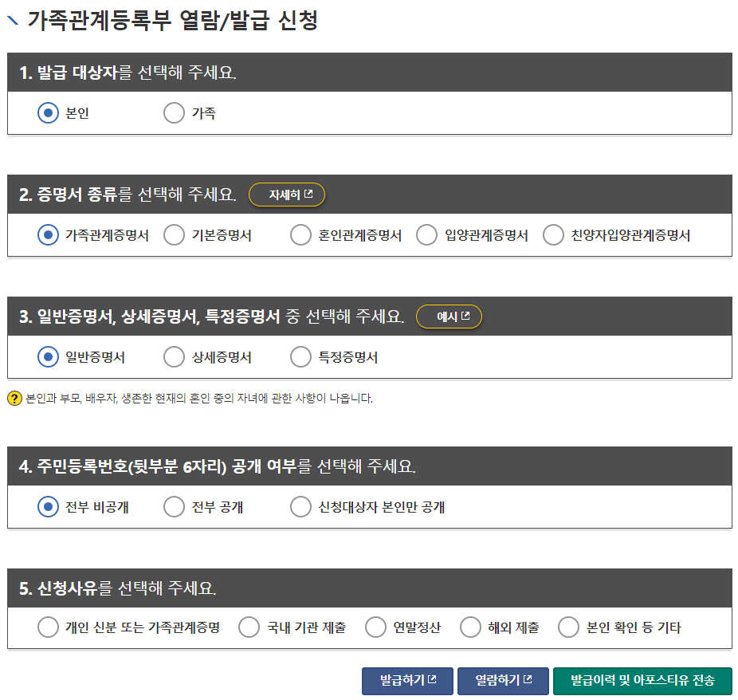
Task: Open the 예시 example link
Action: point(449,317)
